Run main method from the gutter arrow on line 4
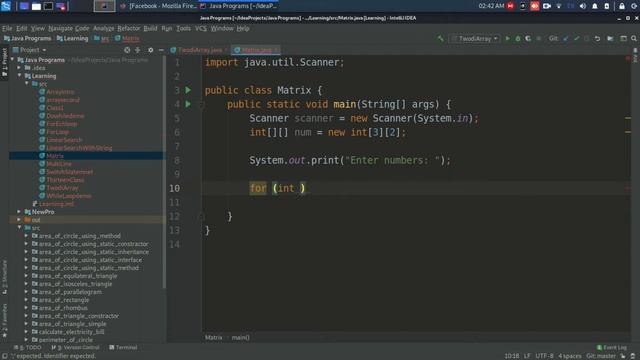Image resolution: width=640 pixels, height=360 pixels. pyautogui.click(x=188, y=104)
